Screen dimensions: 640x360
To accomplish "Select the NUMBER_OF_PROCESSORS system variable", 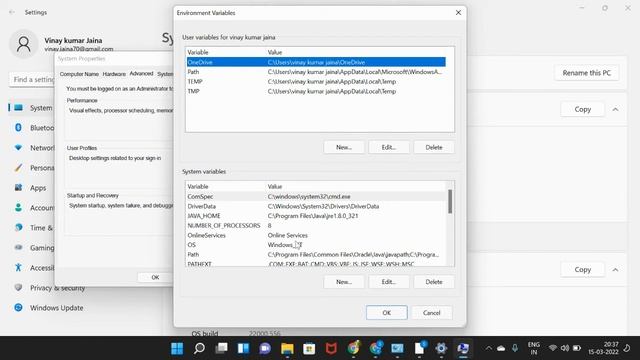I will [316, 225].
